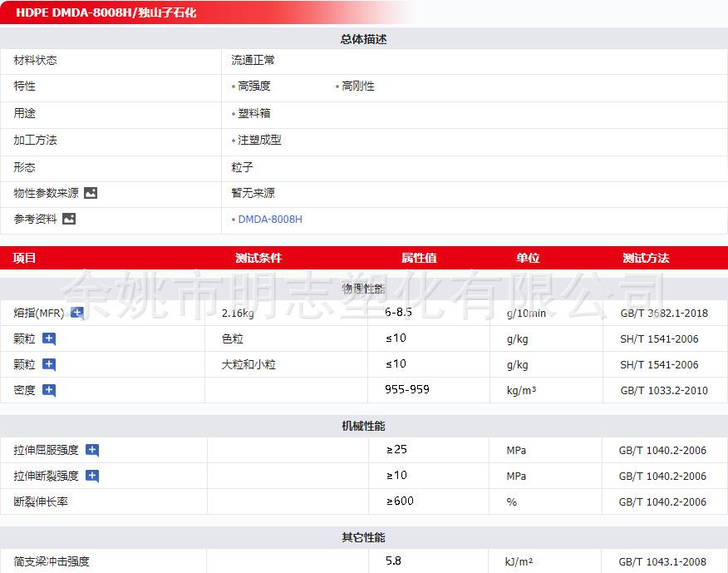The width and height of the screenshot is (728, 573).
Task: Click the ≥25 tensile yield value
Action: 396,449
